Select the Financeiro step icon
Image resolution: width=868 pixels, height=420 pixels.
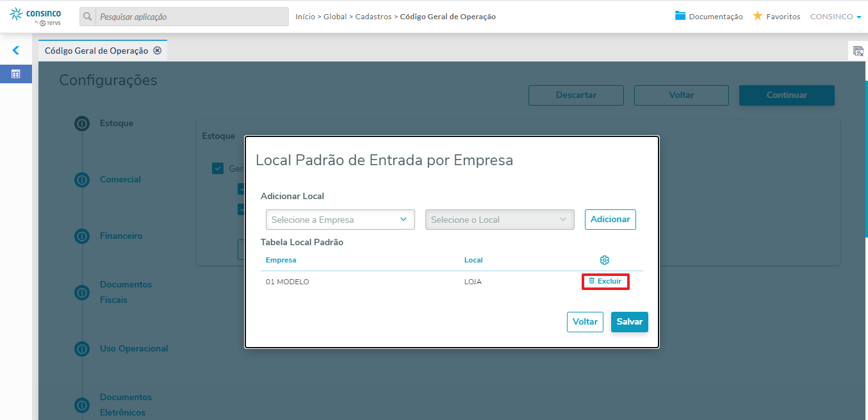point(82,236)
